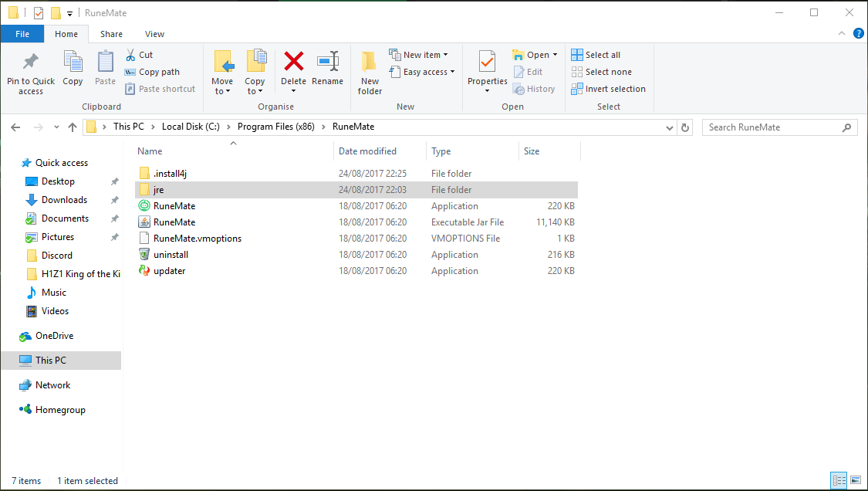This screenshot has width=868, height=491.
Task: Collapse the ribbon with chevron arrow
Action: (x=842, y=34)
